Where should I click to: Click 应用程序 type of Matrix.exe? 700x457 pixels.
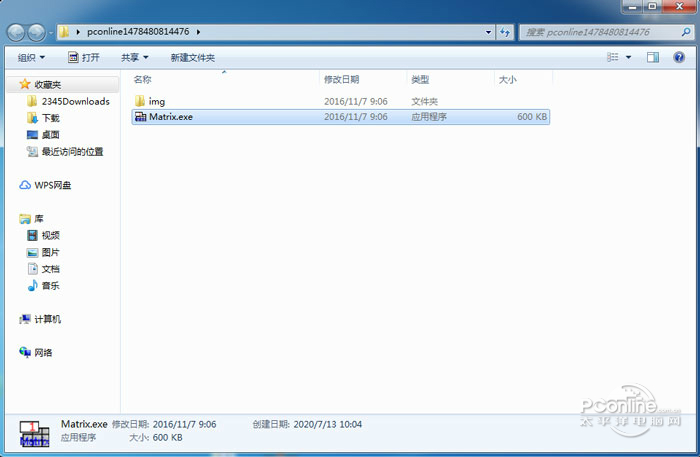pyautogui.click(x=429, y=117)
